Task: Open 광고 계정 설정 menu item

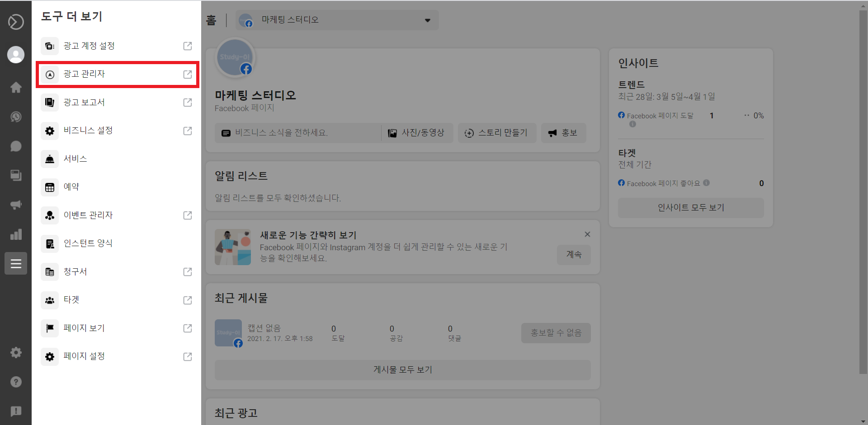Action: [118, 46]
